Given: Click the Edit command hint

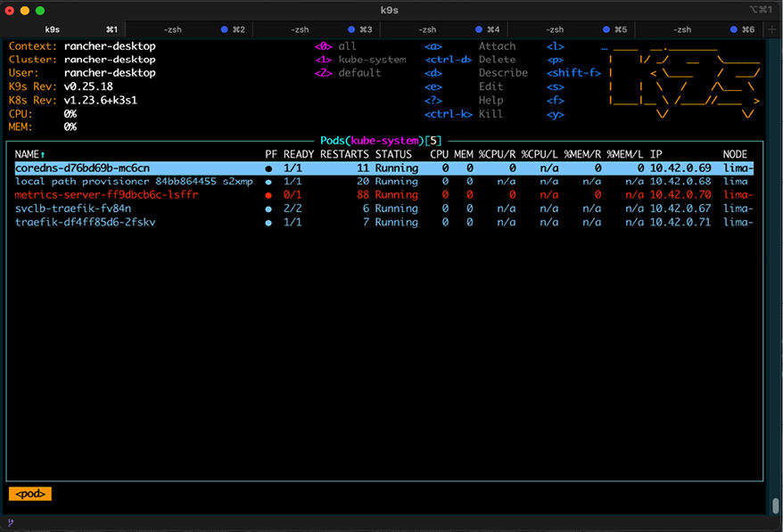Looking at the screenshot, I should coord(490,86).
